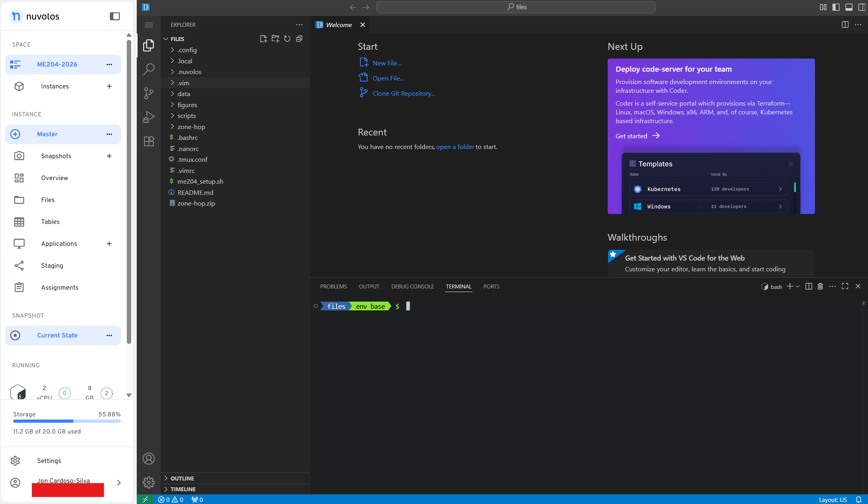Click the 'open a folder' link
Image resolution: width=868 pixels, height=504 pixels.
[455, 147]
